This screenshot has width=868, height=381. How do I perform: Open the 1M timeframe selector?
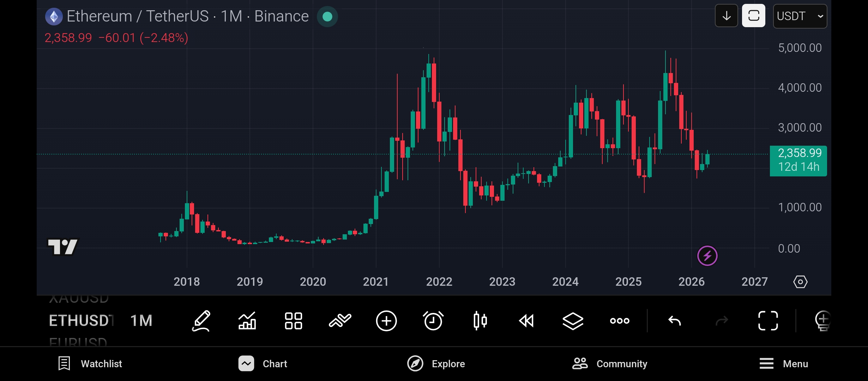pos(141,321)
